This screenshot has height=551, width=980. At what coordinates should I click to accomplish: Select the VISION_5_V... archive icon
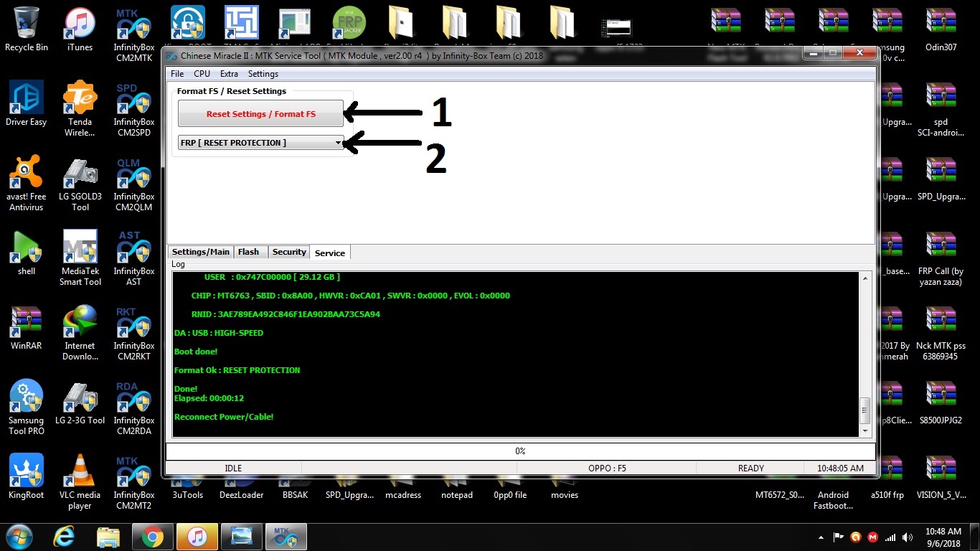(941, 477)
